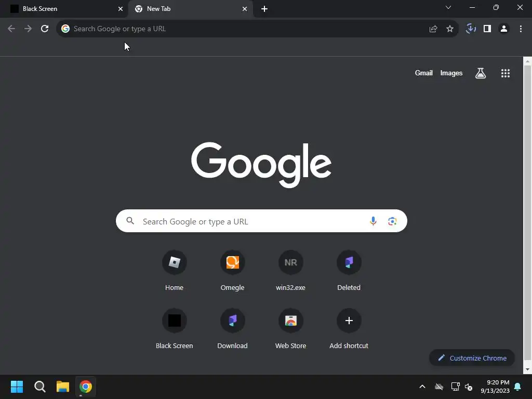Click the Google icon in address bar
Screen dimensions: 532x399
tap(65, 29)
